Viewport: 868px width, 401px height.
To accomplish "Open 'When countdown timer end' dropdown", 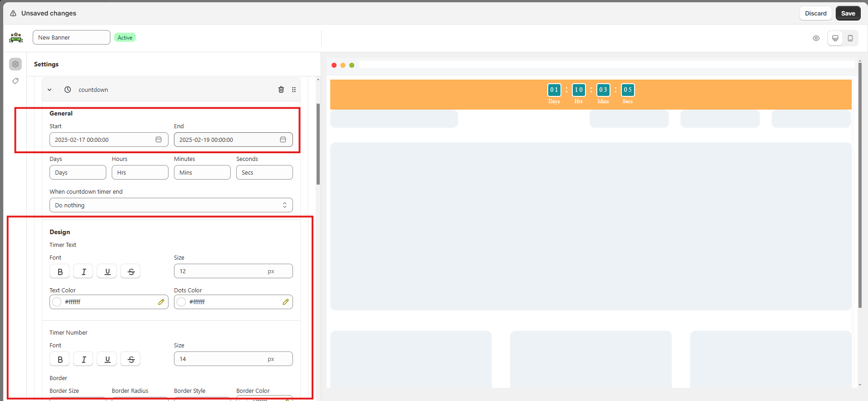I will (171, 205).
